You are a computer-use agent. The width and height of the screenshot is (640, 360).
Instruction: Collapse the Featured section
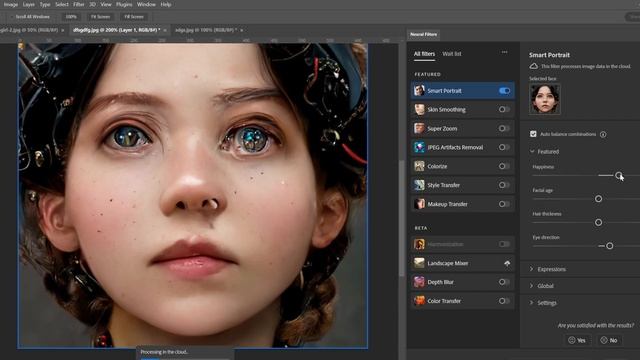(532, 151)
